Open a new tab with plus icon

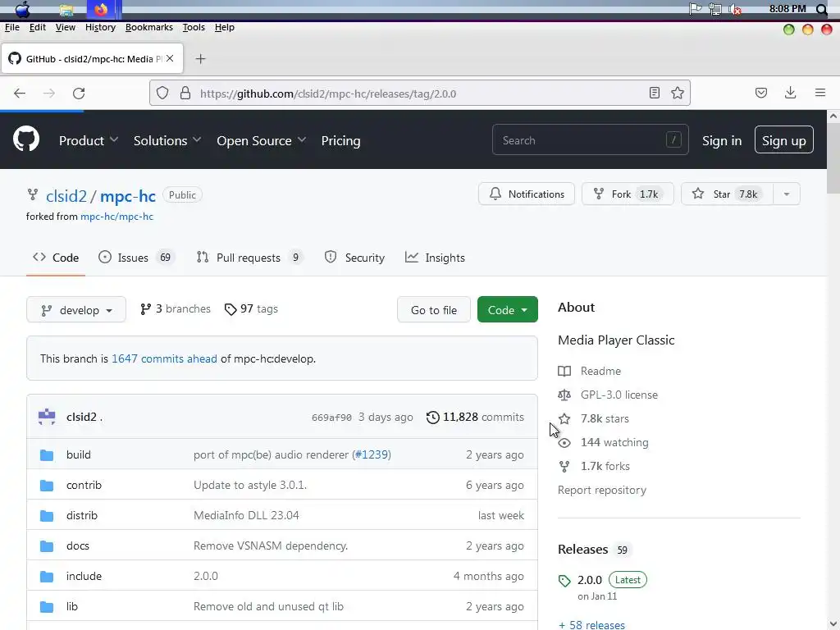[x=200, y=59]
